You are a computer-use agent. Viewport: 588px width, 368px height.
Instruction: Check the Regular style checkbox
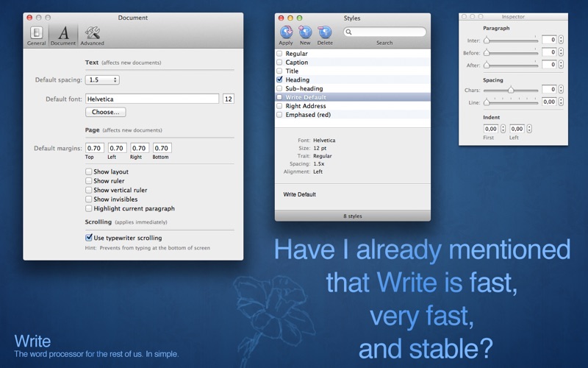pyautogui.click(x=279, y=53)
